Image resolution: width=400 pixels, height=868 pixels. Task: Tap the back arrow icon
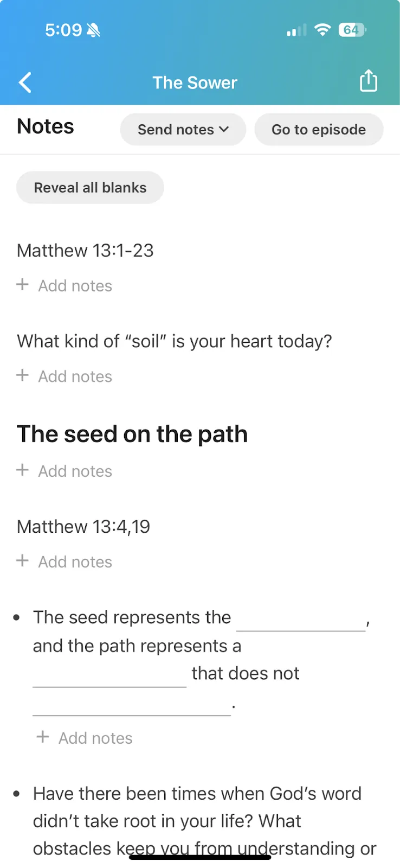point(25,83)
